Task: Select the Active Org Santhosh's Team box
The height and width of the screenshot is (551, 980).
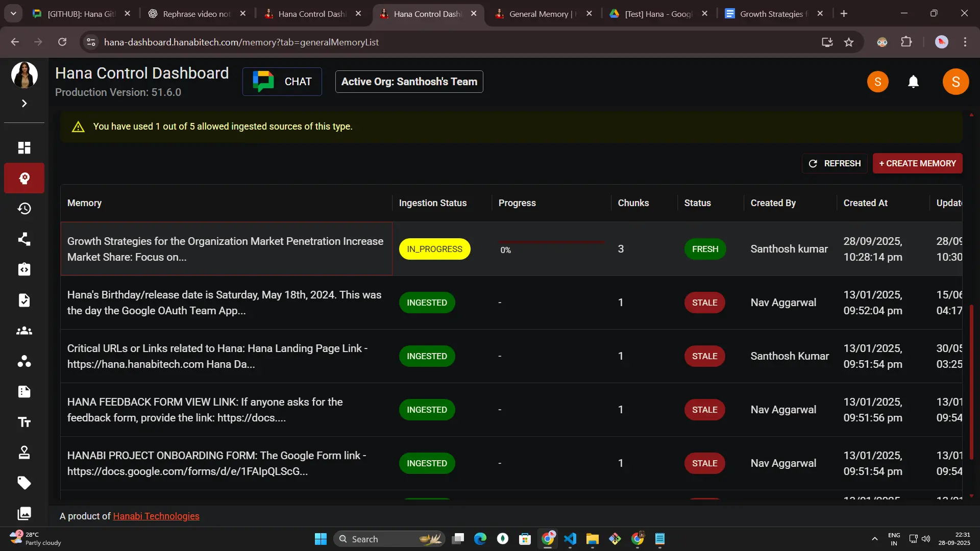Action: (x=409, y=82)
